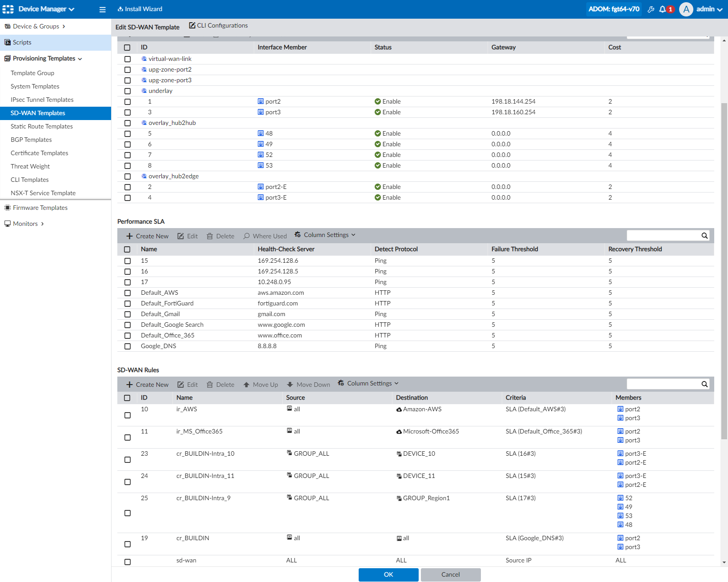Open BGP Templates from the sidebar
Viewport: 728px width, 582px height.
[x=31, y=140]
